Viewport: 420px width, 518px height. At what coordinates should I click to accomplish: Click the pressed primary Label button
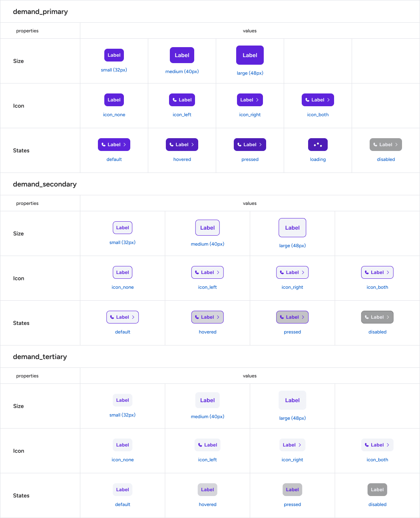click(x=250, y=145)
